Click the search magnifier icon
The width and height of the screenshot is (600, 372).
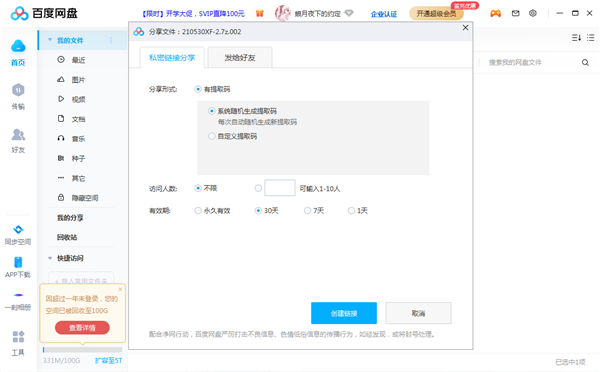point(585,62)
